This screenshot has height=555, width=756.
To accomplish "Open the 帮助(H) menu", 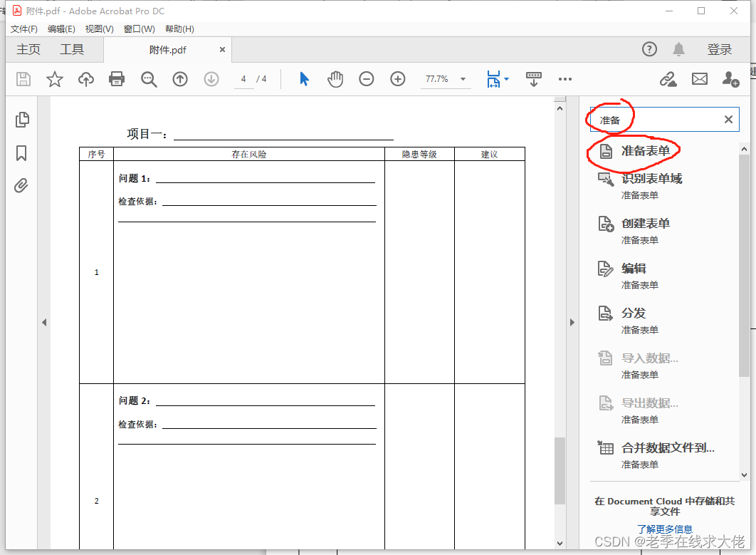I will pyautogui.click(x=179, y=29).
